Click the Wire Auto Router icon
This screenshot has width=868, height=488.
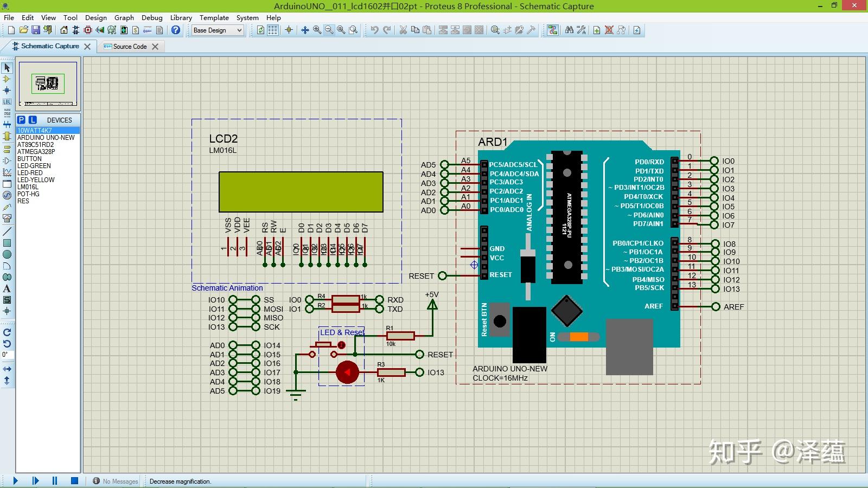click(553, 30)
